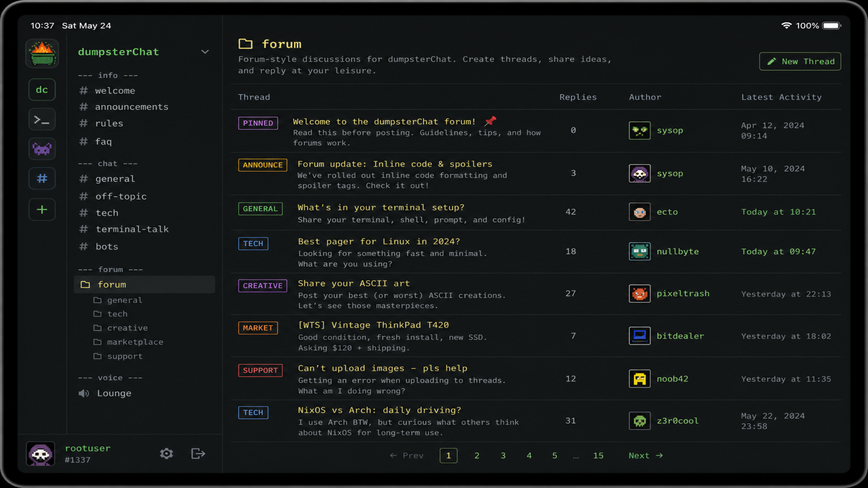
Task: Go to Next page
Action: click(x=646, y=455)
